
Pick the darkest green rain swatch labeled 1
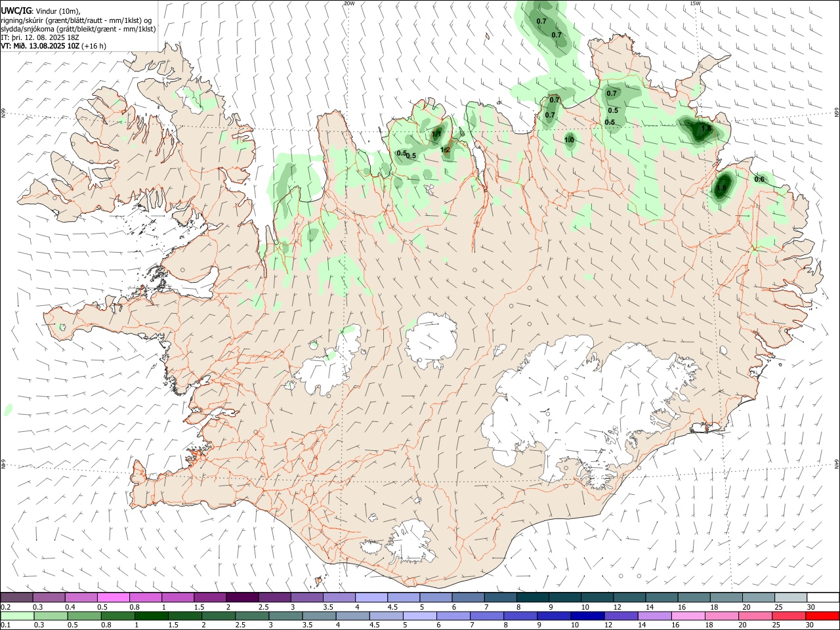(x=151, y=616)
